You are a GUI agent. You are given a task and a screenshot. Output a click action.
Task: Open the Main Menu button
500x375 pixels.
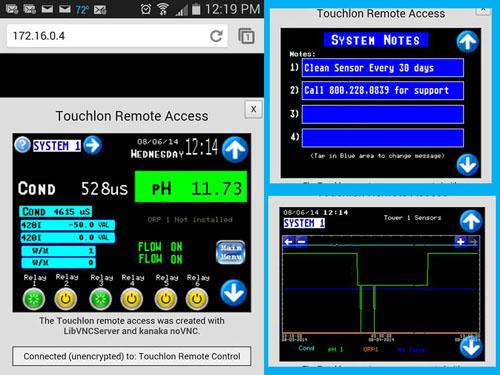[231, 252]
